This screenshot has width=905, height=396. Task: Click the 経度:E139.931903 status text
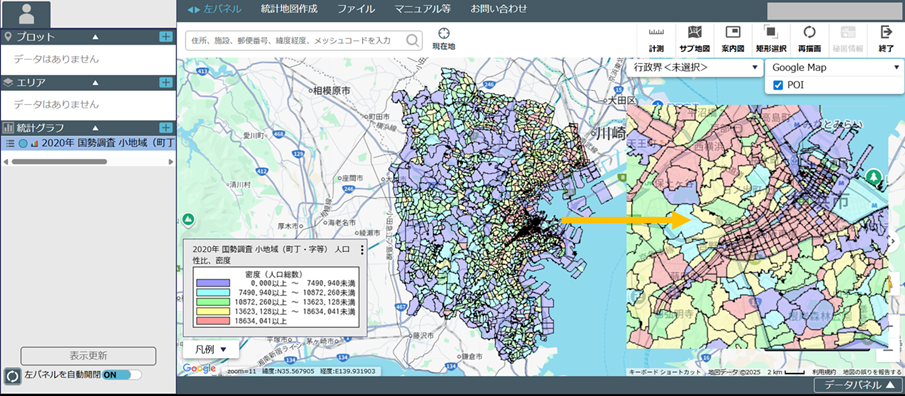click(347, 371)
